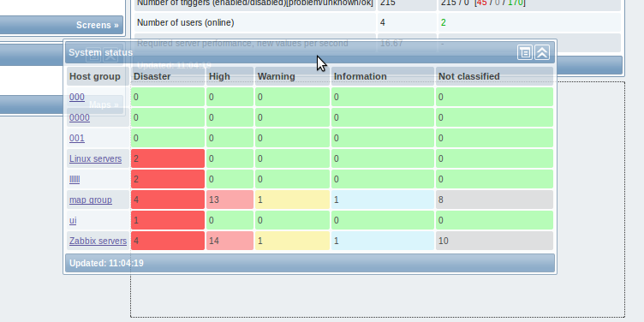Open the System status widget menu icon
Screen dimensions: 644x322
[x=525, y=52]
